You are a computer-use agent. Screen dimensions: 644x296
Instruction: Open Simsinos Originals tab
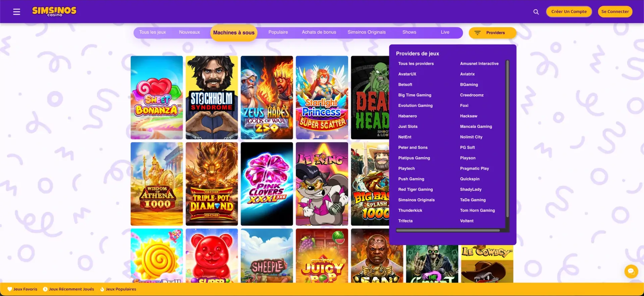click(367, 32)
